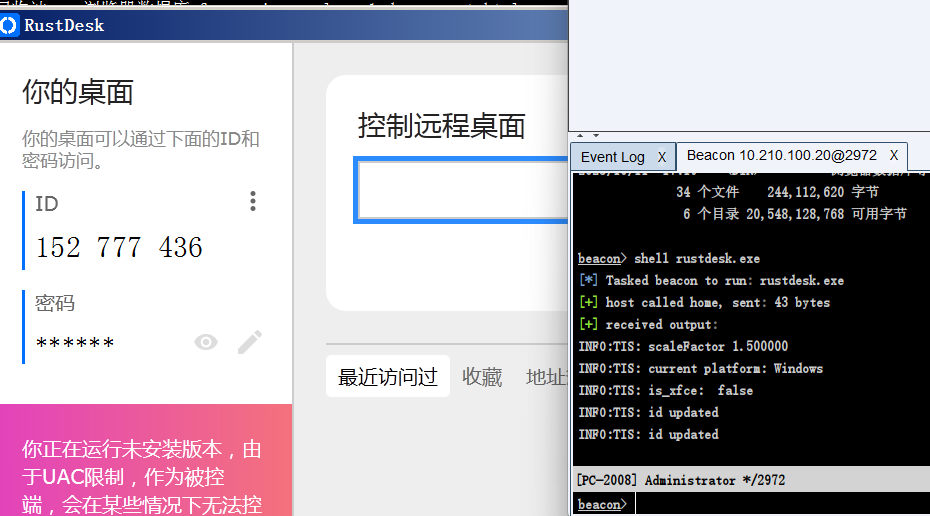This screenshot has height=516, width=930.
Task: Edit password using the pencil icon
Action: 250,342
